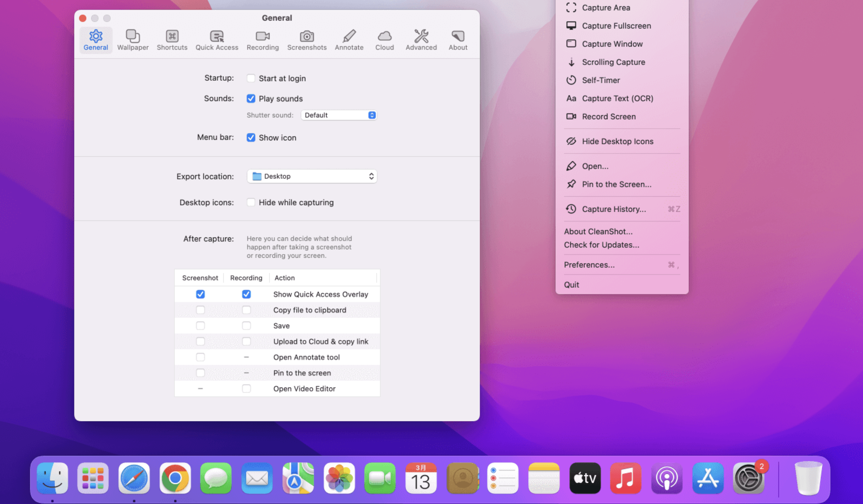Select Scrolling Capture in the menu

click(x=613, y=62)
